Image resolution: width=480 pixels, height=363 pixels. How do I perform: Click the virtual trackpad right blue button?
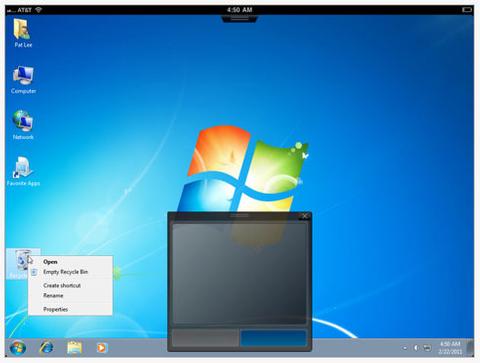(x=273, y=338)
